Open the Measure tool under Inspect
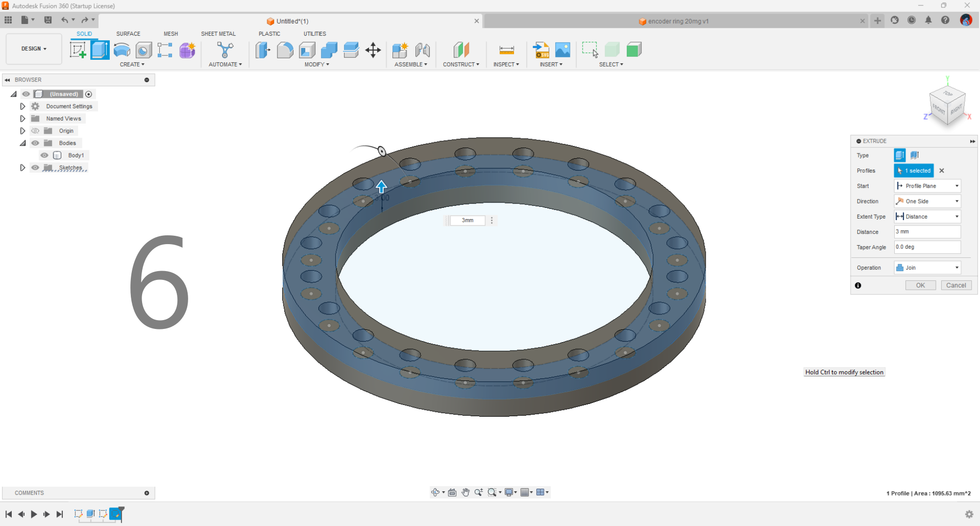 pos(505,50)
